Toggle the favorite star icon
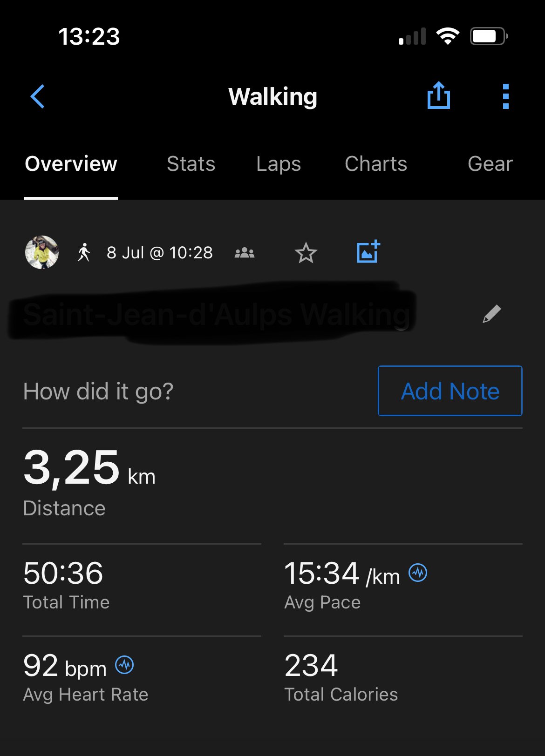 coord(306,253)
